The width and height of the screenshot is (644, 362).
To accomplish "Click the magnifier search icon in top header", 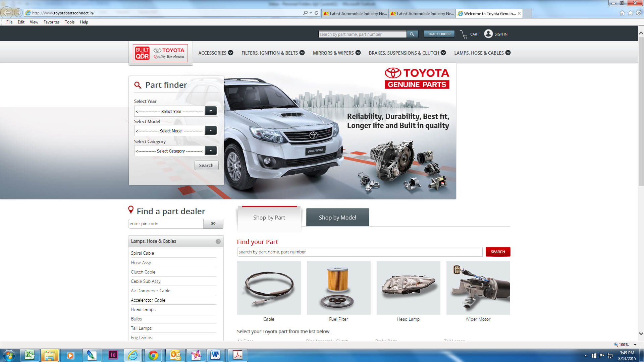I will pyautogui.click(x=412, y=34).
